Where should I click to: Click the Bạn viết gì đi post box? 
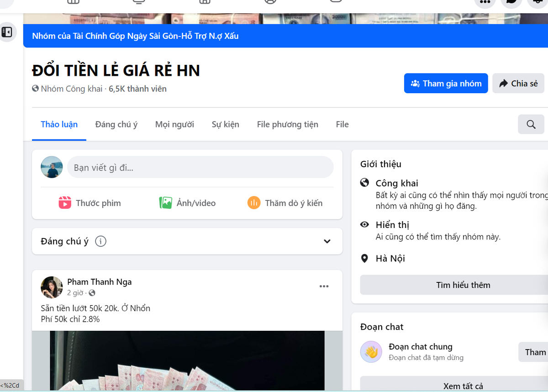(200, 167)
